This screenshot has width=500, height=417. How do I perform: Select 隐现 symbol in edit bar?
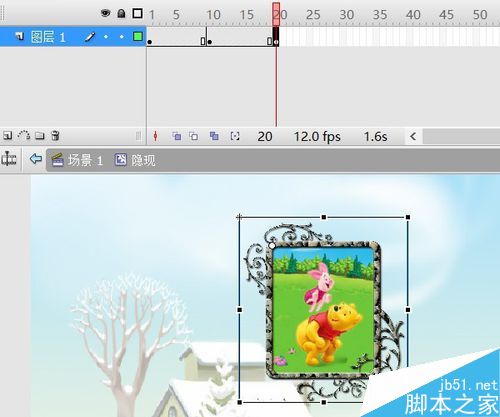[x=135, y=160]
